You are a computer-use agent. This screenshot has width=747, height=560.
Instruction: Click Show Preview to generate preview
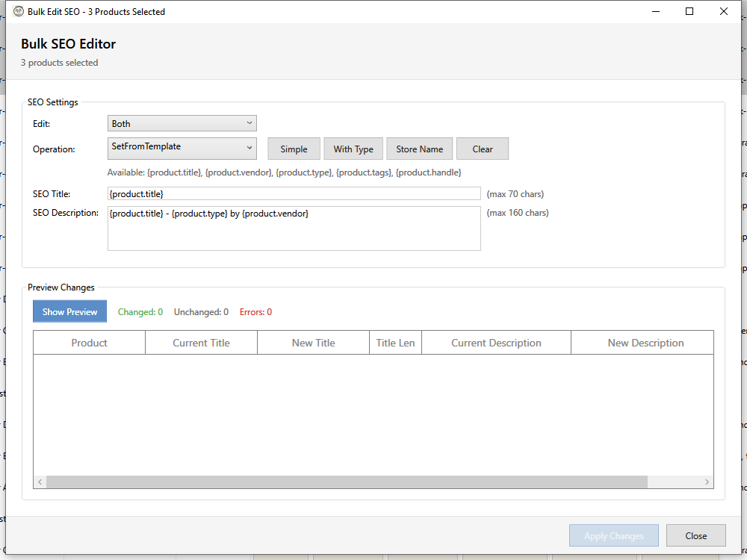click(x=69, y=311)
